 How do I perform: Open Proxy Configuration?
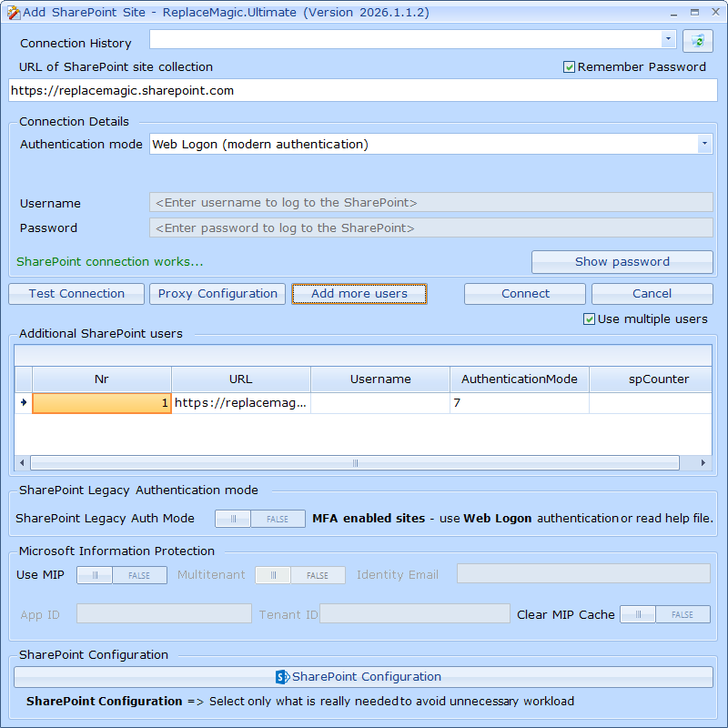click(x=217, y=294)
